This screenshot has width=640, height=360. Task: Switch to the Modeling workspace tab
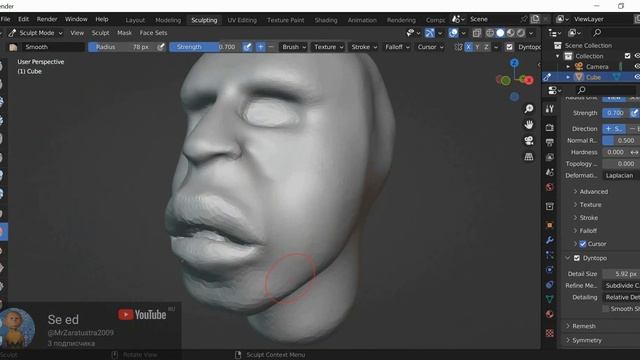coord(168,20)
